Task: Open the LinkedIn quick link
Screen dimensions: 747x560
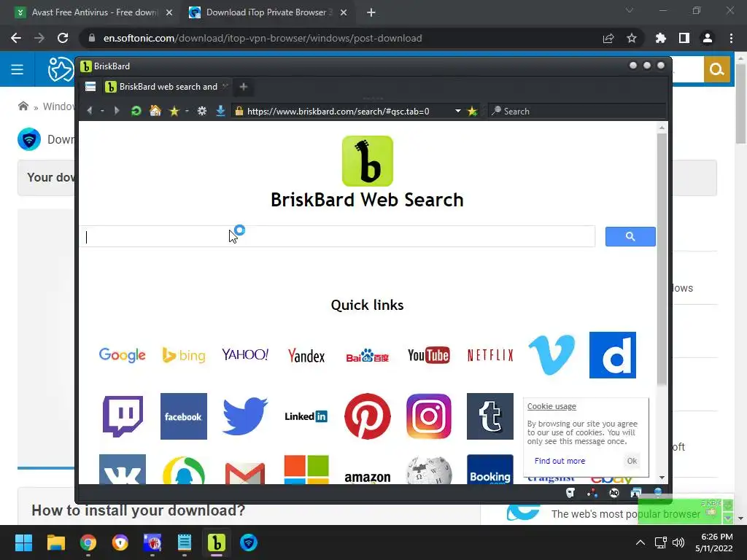Action: (306, 416)
